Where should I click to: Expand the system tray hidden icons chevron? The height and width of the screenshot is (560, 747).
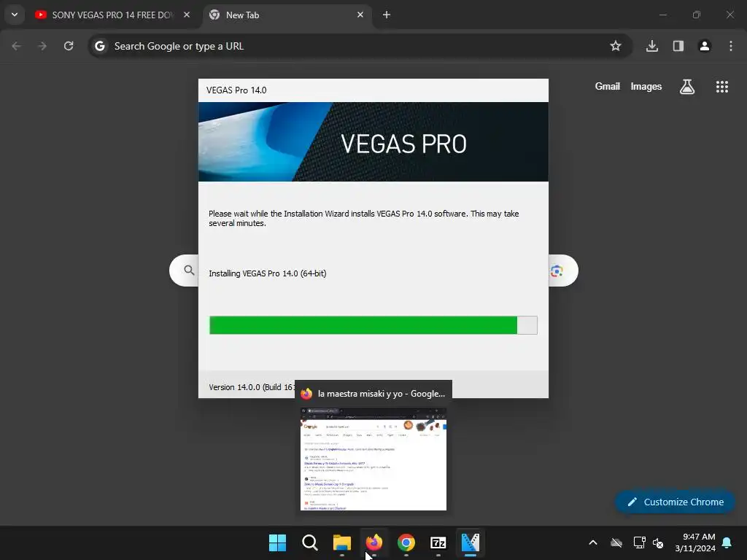(593, 542)
